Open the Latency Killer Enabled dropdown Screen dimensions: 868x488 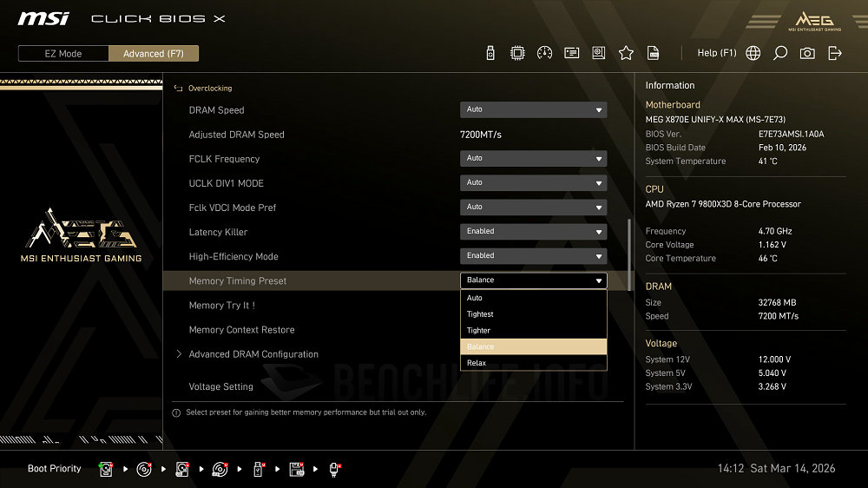click(533, 232)
